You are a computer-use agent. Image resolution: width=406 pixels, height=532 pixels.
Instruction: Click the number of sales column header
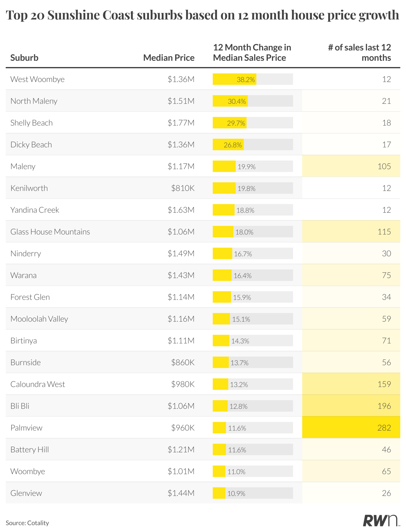coord(359,53)
